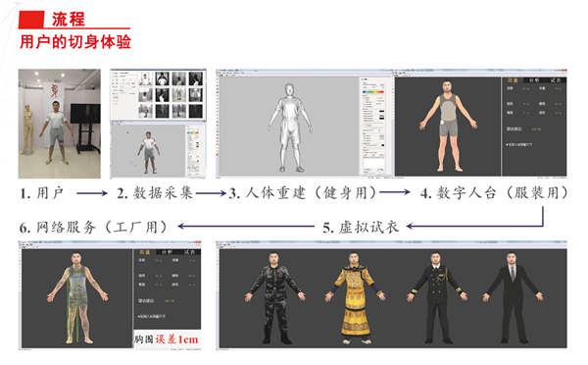Toggle the bullet option below 穿衣建议
The image size is (588, 365).
[x=519, y=144]
